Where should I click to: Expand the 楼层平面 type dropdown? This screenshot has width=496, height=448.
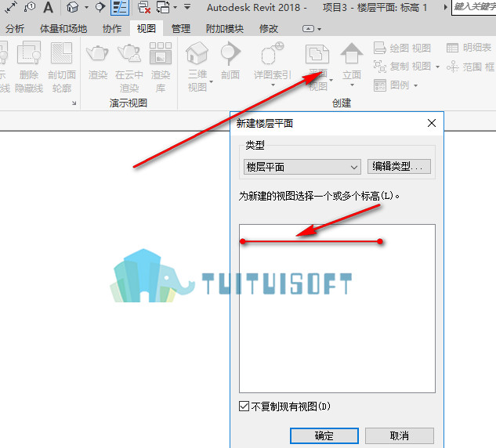(302, 167)
